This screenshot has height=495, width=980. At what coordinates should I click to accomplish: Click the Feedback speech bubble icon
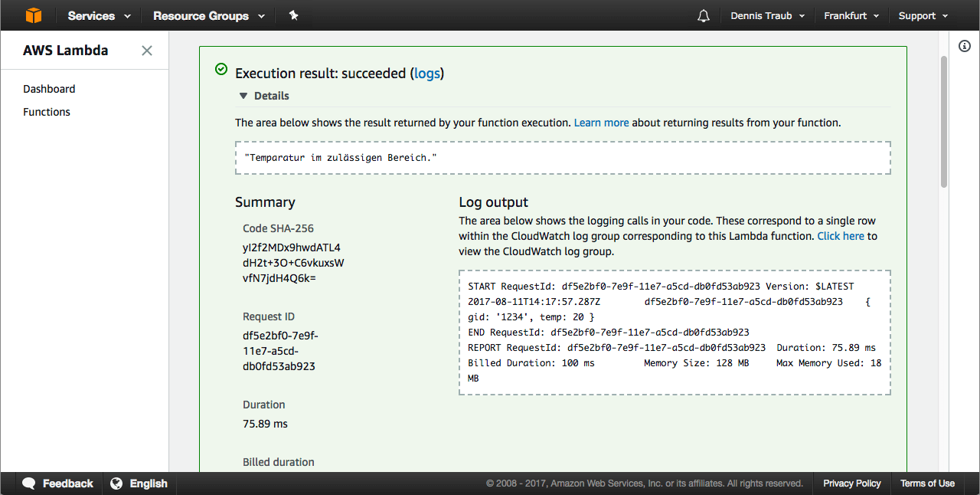[x=29, y=484]
